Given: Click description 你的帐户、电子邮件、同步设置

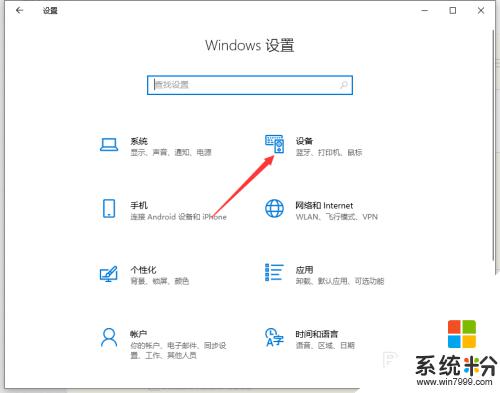Looking at the screenshot, I should [x=178, y=350].
